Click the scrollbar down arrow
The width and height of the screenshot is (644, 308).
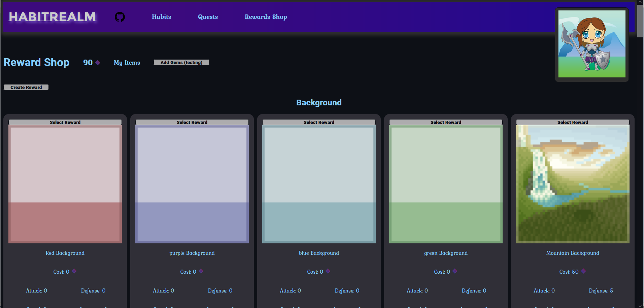tap(640, 306)
